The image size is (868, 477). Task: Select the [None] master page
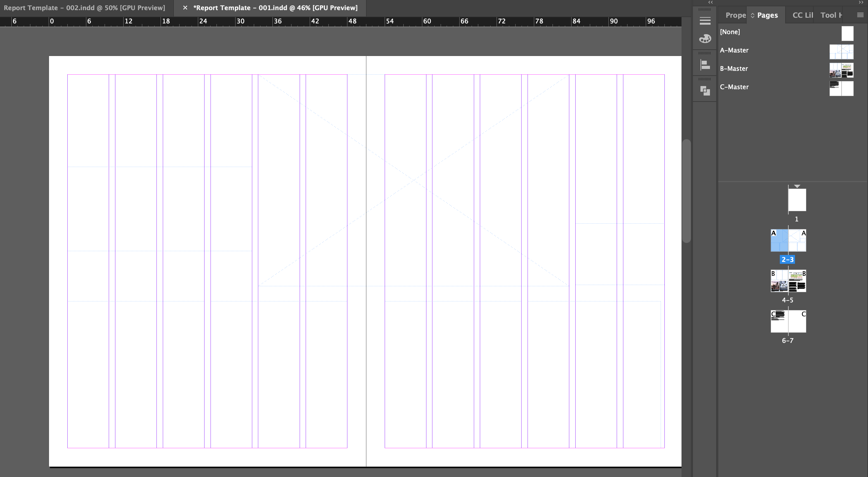coord(730,32)
